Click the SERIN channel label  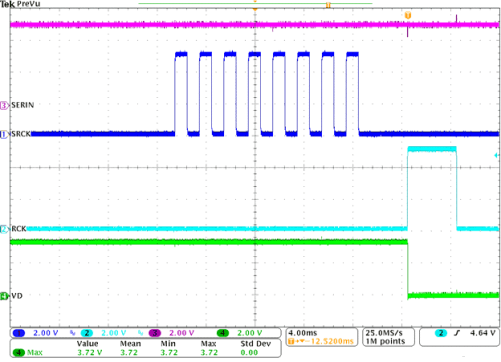(x=23, y=105)
